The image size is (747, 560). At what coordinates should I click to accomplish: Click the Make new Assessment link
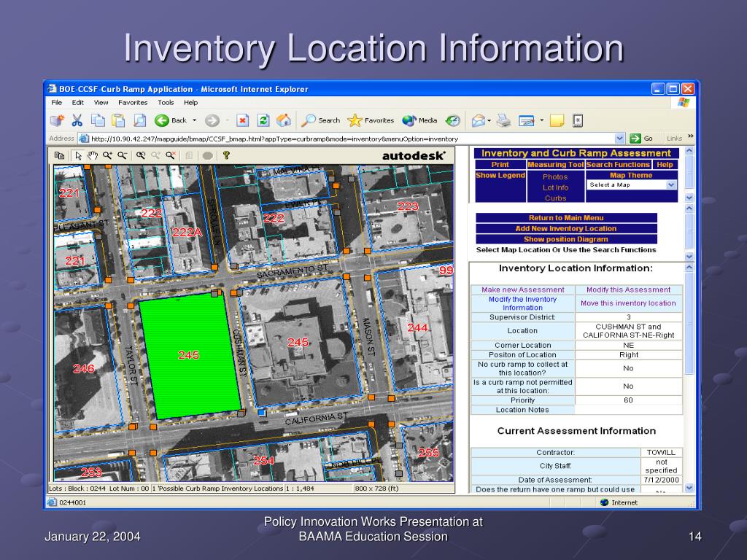point(522,289)
